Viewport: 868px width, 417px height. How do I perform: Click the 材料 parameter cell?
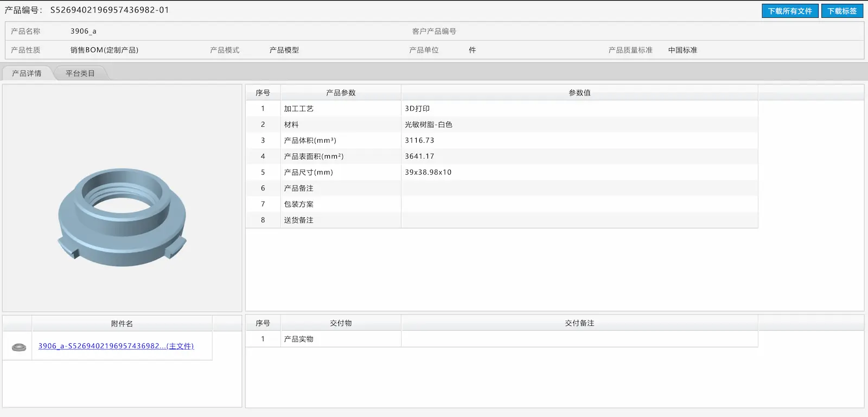coord(341,125)
